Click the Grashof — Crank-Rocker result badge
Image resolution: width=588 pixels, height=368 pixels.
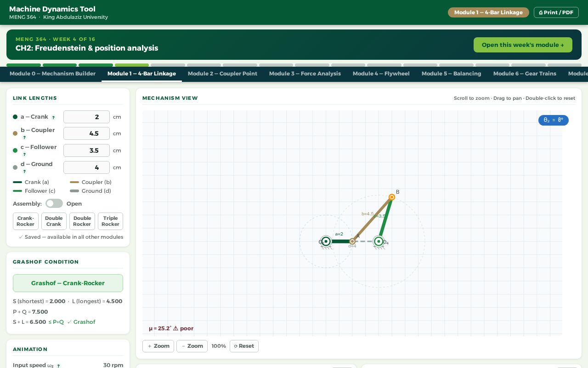pos(68,283)
